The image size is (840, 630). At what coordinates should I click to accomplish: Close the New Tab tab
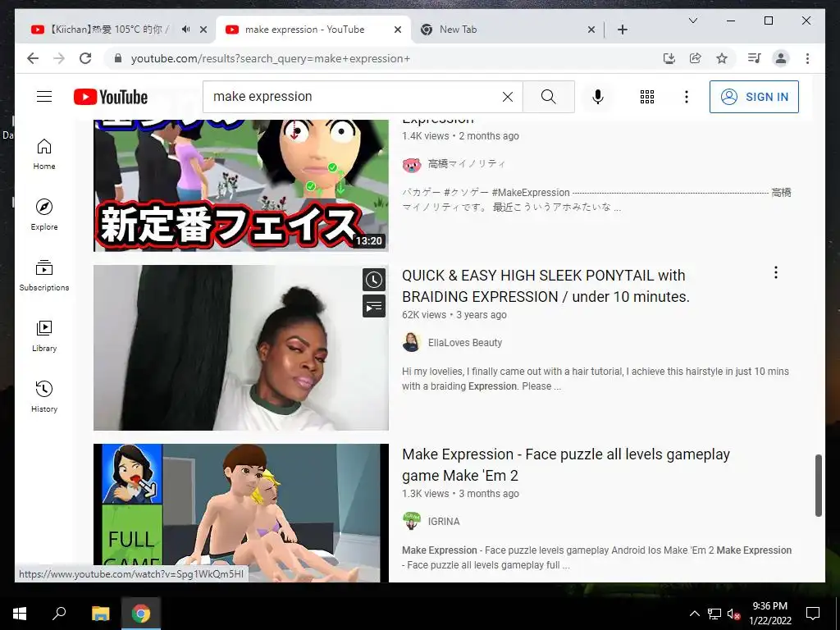(x=591, y=30)
